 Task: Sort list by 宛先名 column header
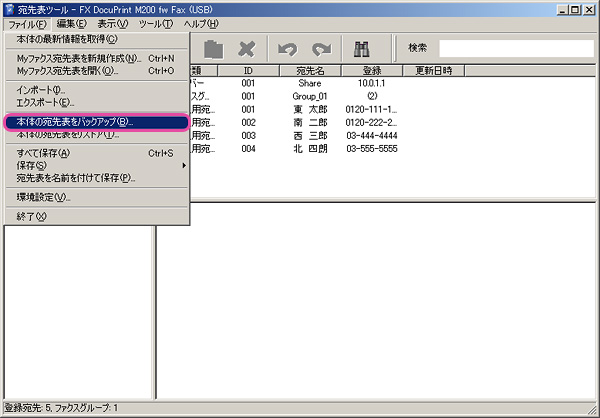[311, 71]
